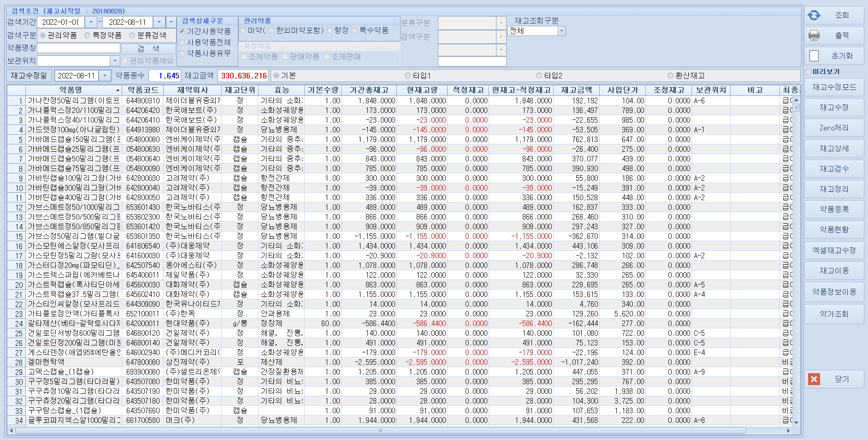Click the 재고정리 button
Image resolution: width=868 pixels, height=440 pixels.
pos(834,189)
